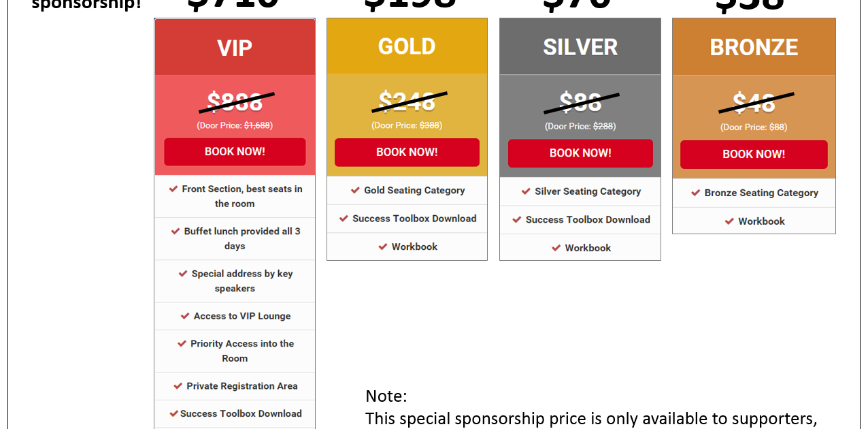
Task: Click checkmark beside Private Registration Area
Action: (x=178, y=385)
